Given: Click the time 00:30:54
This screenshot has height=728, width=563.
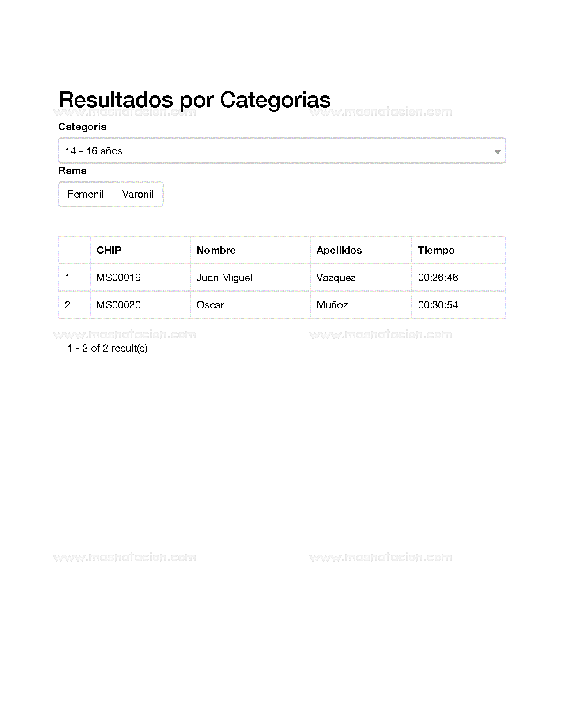Looking at the screenshot, I should tap(438, 305).
